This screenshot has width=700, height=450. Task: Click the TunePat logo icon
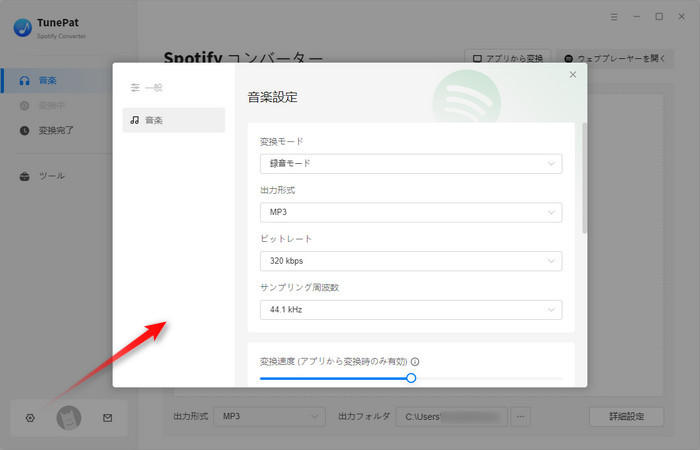23,28
